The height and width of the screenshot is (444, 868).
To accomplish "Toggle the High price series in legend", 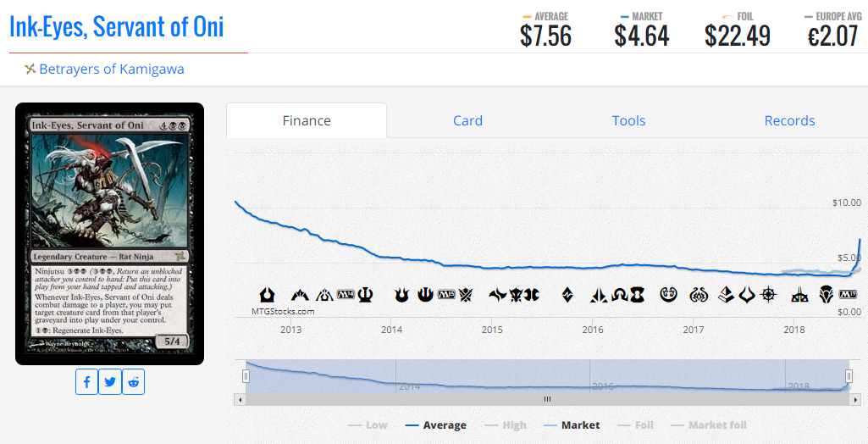I will pyautogui.click(x=506, y=425).
